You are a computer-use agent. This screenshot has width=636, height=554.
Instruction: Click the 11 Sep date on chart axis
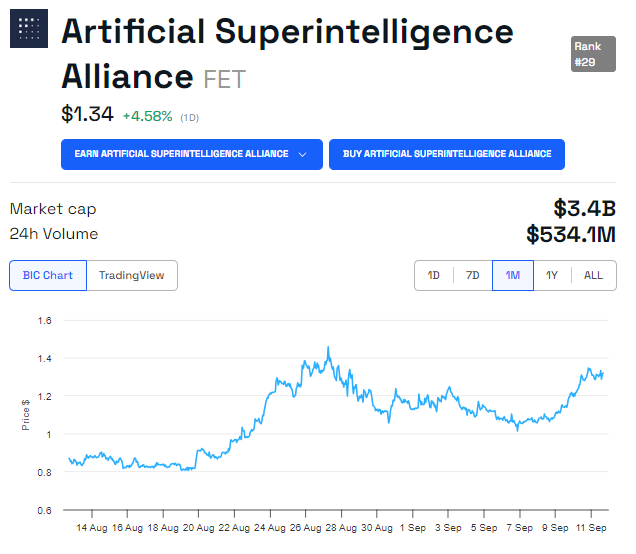click(592, 527)
